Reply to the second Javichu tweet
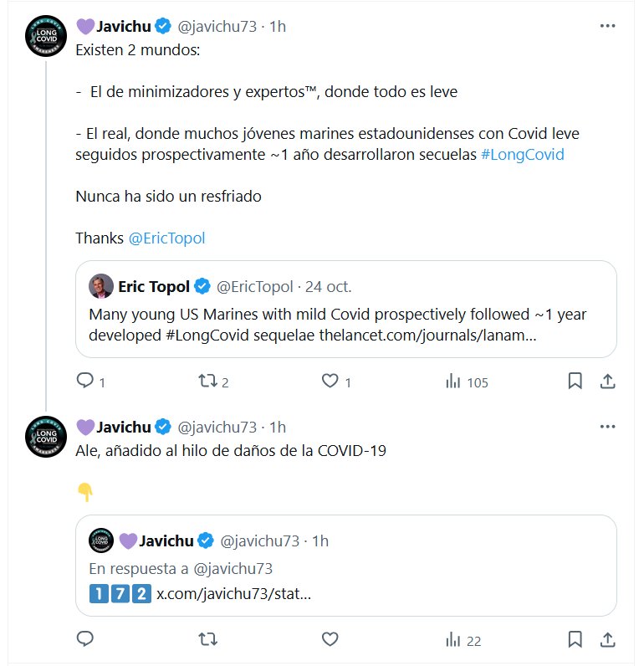 coord(84,640)
